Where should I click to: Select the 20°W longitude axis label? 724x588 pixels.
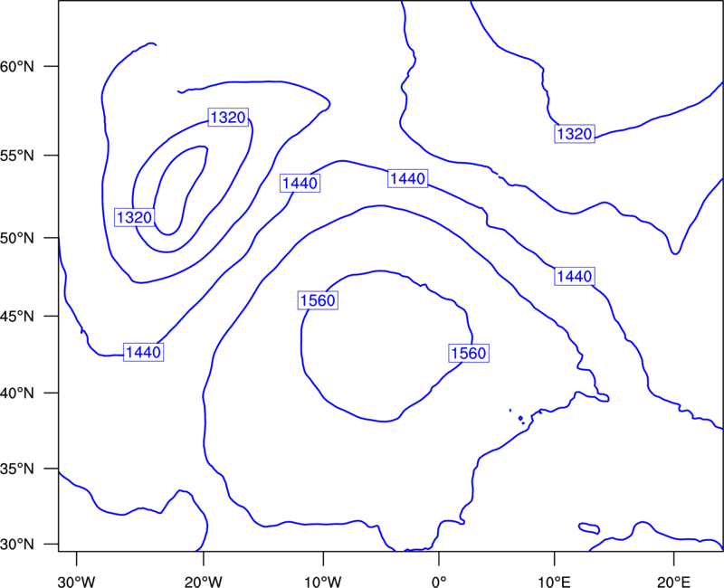(x=204, y=582)
